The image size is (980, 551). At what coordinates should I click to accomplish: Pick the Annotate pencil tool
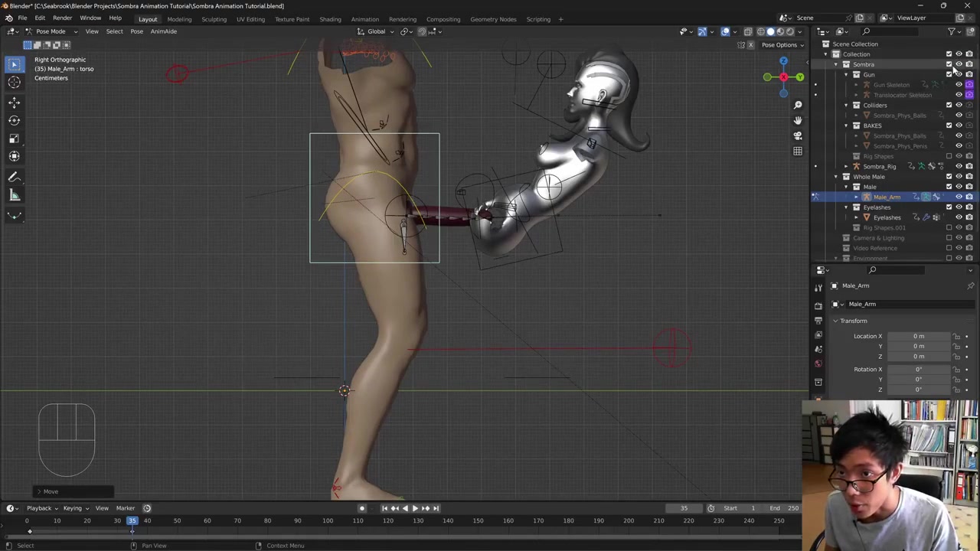click(14, 177)
